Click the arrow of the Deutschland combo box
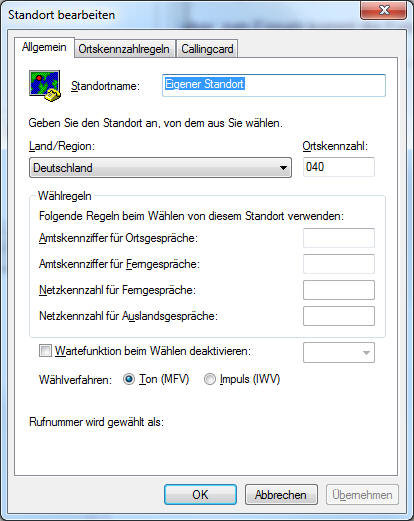 (x=283, y=168)
